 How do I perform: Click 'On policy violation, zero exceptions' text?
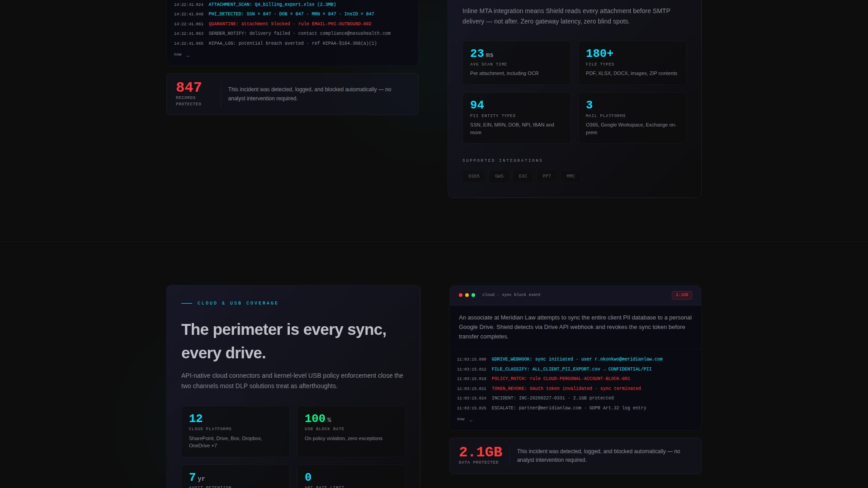pos(344,438)
